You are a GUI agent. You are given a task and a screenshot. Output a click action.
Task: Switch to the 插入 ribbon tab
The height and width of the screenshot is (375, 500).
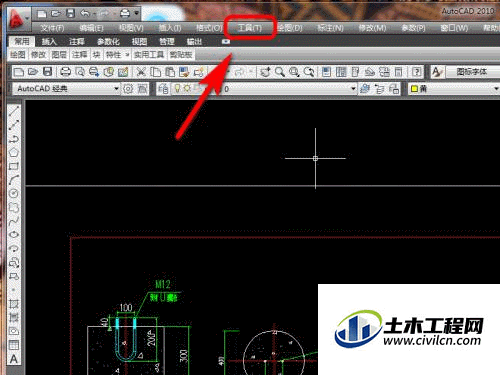49,41
